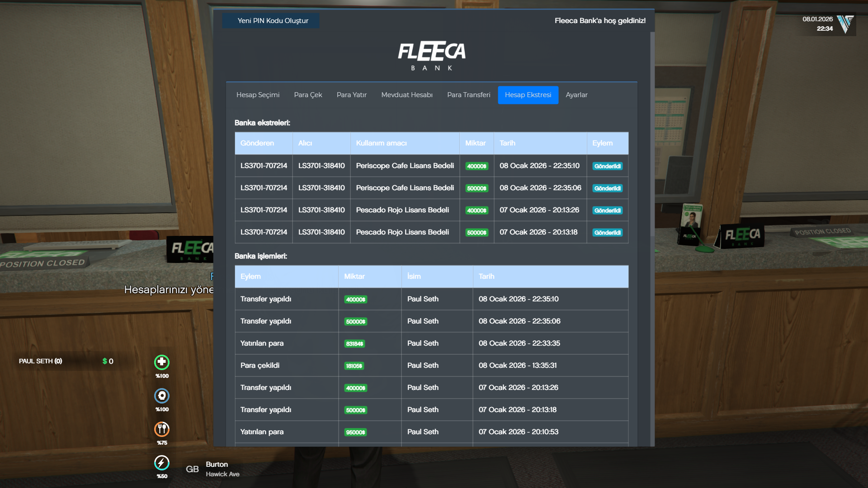
Task: Click the 95000$ deposit amount
Action: coord(356,432)
